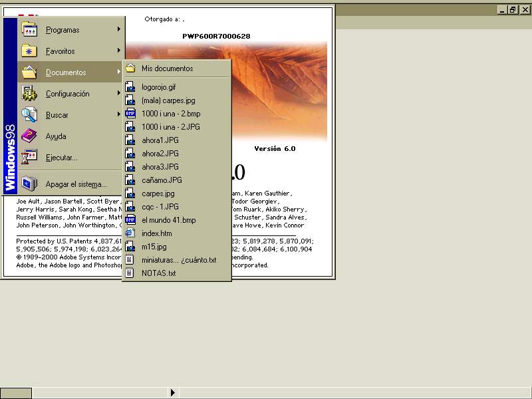Open the Programas folder icon
532x399 pixels.
point(29,29)
